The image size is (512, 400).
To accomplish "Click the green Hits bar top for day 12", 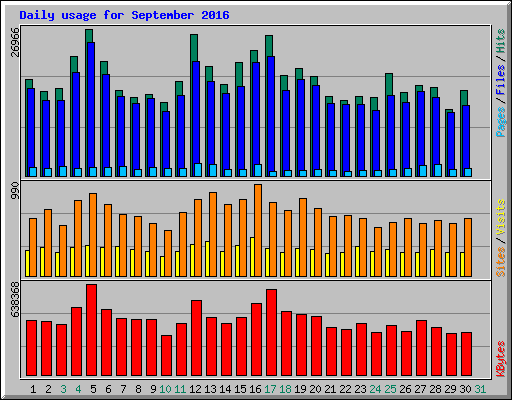I will point(194,48).
